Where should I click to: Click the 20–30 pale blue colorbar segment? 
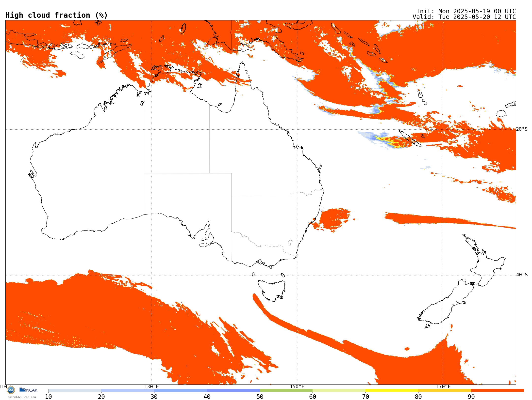coord(128,391)
